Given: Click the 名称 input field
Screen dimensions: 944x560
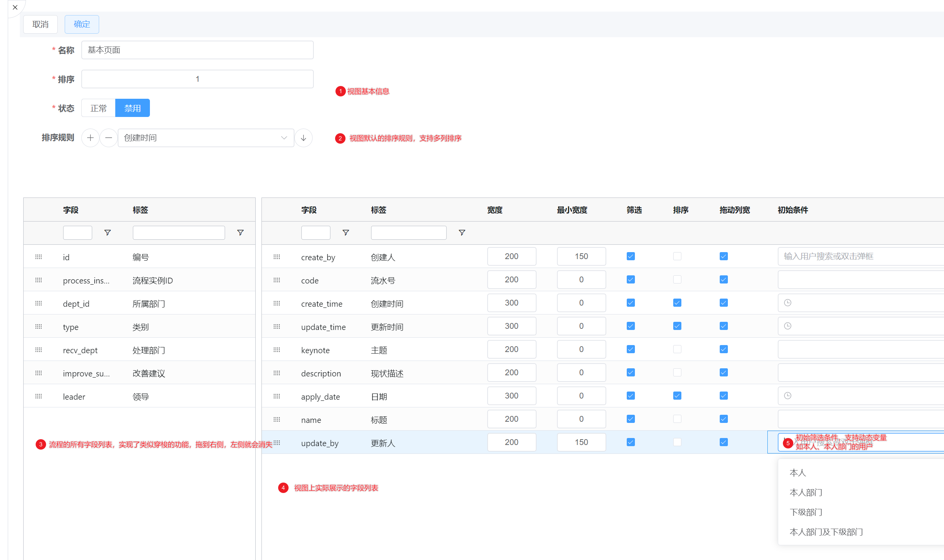Looking at the screenshot, I should click(197, 50).
